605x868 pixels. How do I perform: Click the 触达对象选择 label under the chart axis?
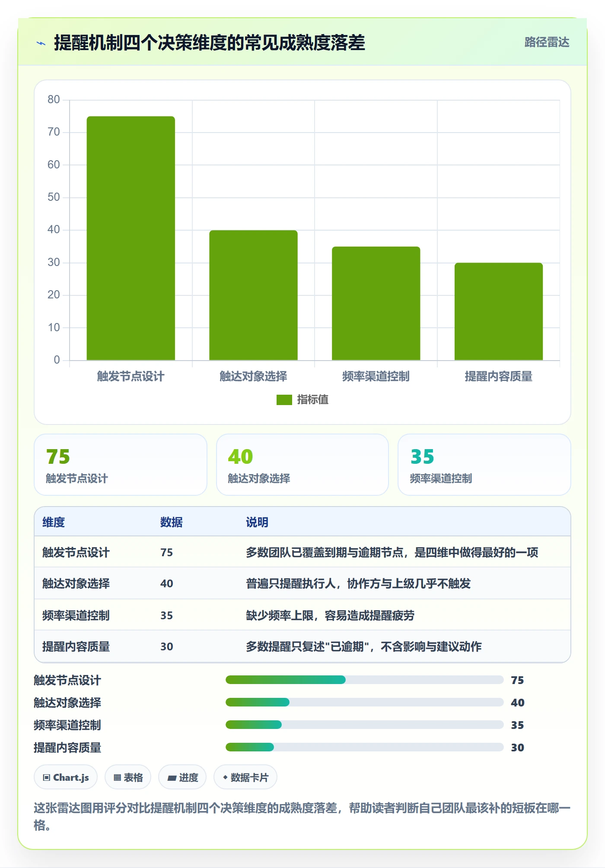253,377
